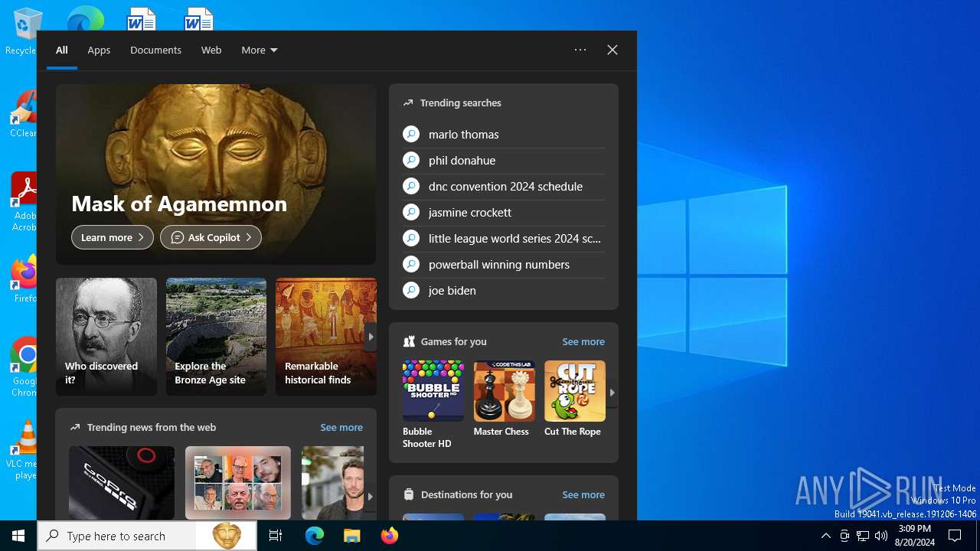Open Bubble Shooter HD game

point(433,405)
